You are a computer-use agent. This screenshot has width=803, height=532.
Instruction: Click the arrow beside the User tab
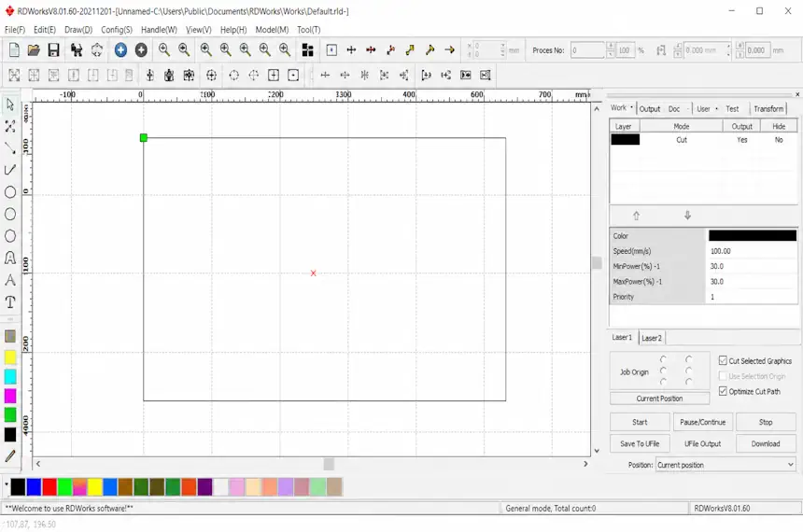click(x=716, y=108)
